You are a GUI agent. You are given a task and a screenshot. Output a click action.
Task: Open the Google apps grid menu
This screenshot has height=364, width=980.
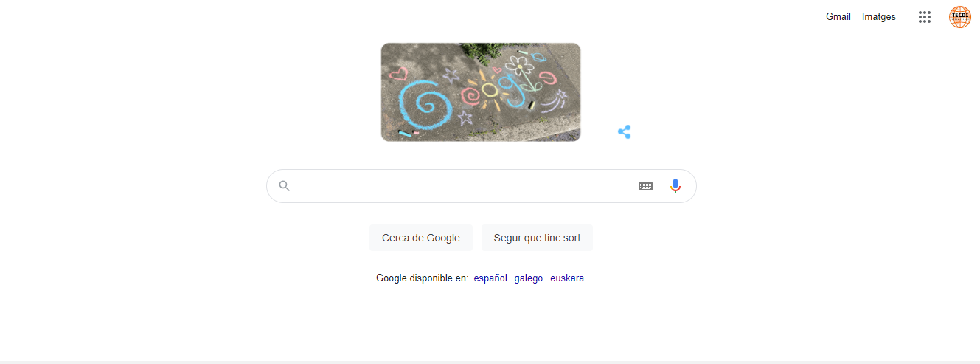pos(924,17)
